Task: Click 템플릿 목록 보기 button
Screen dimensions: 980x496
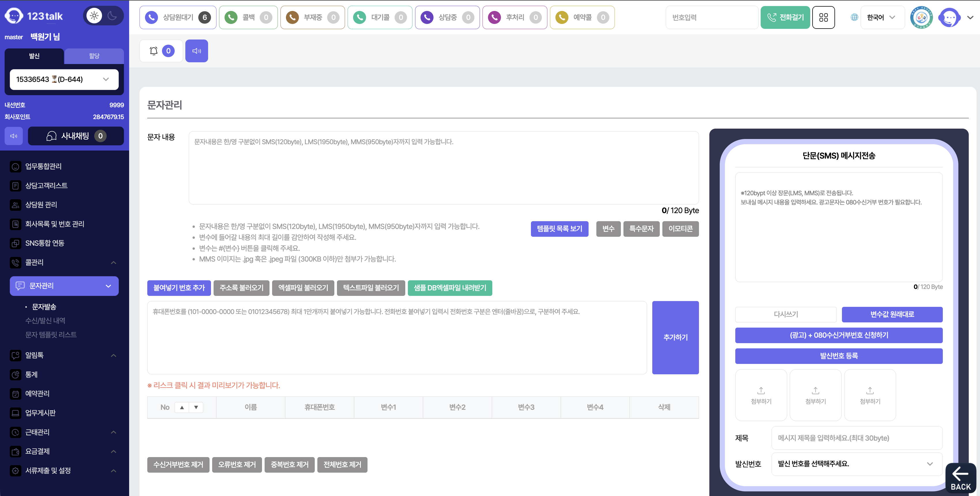Action: 559,229
